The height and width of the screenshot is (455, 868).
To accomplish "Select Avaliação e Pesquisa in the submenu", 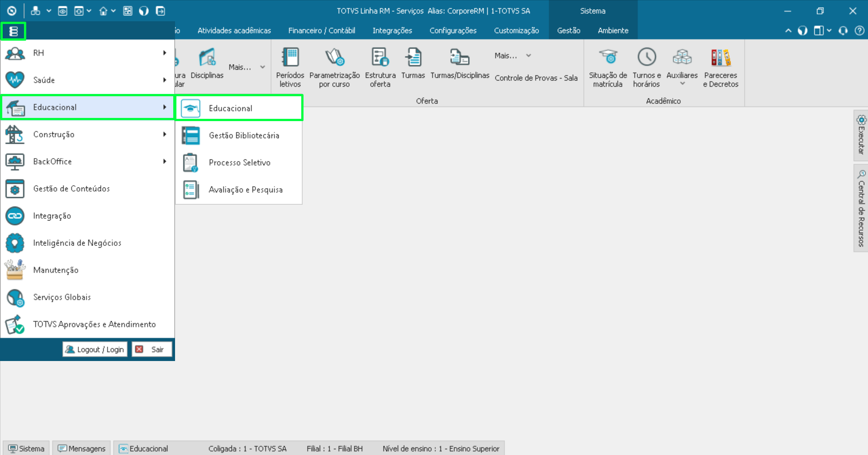I will pyautogui.click(x=239, y=190).
